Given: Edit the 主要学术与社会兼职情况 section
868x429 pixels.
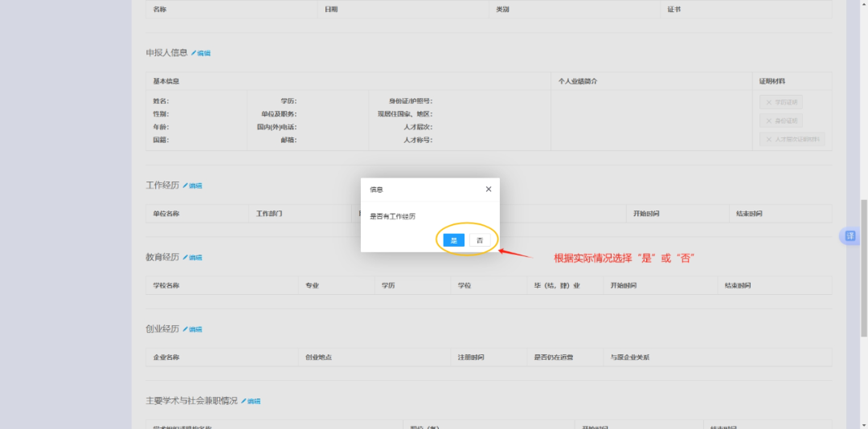Looking at the screenshot, I should tap(251, 401).
